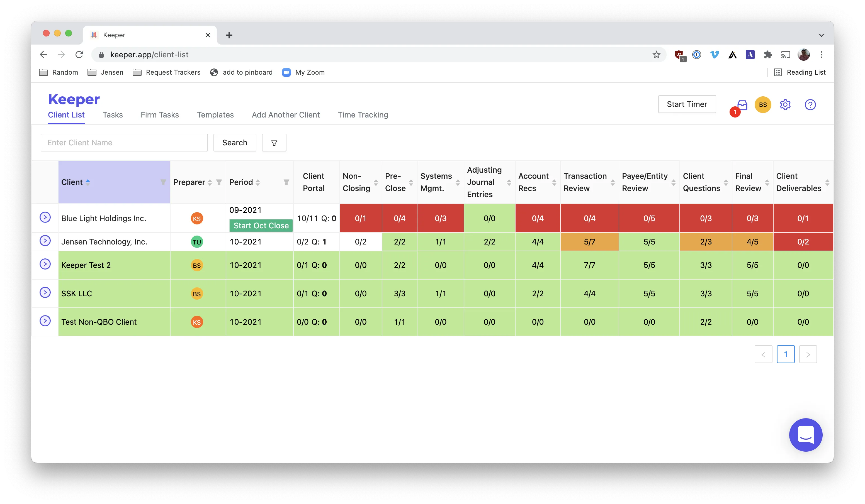Click the filter funnel button beside Search

coord(274,143)
